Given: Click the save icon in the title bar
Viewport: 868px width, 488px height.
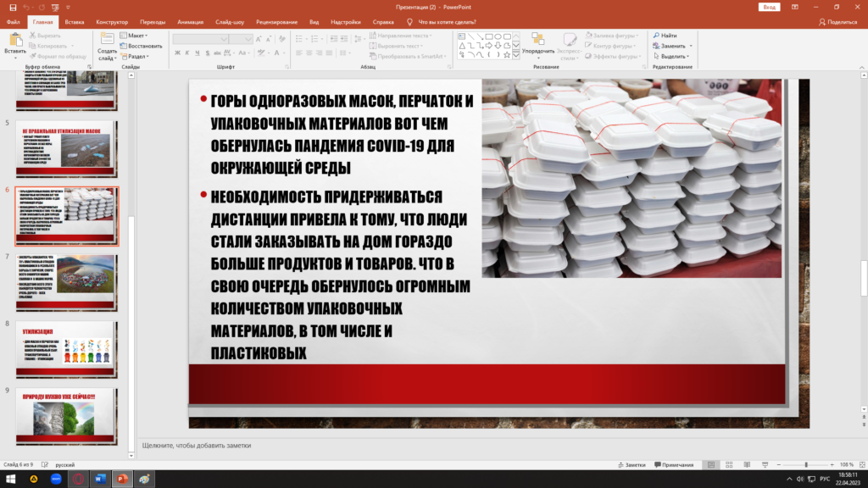Looking at the screenshot, I should [x=13, y=7].
